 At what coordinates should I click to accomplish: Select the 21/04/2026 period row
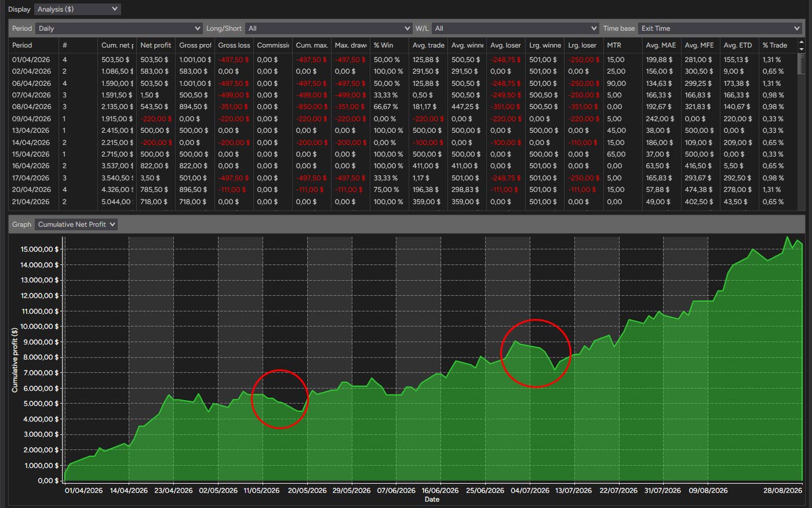(x=403, y=202)
